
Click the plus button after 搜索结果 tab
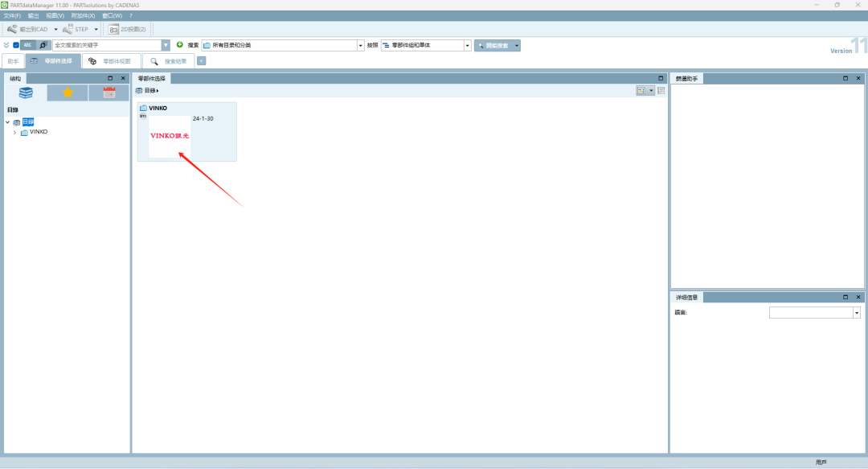202,61
